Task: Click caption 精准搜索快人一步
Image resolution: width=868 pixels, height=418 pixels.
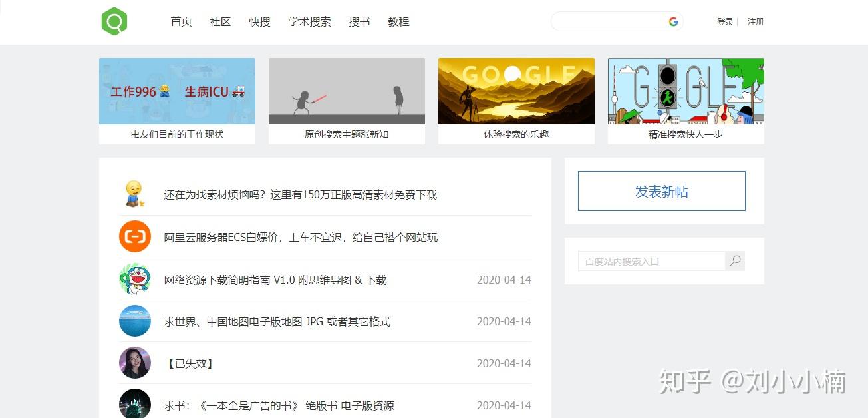Action: (686, 134)
